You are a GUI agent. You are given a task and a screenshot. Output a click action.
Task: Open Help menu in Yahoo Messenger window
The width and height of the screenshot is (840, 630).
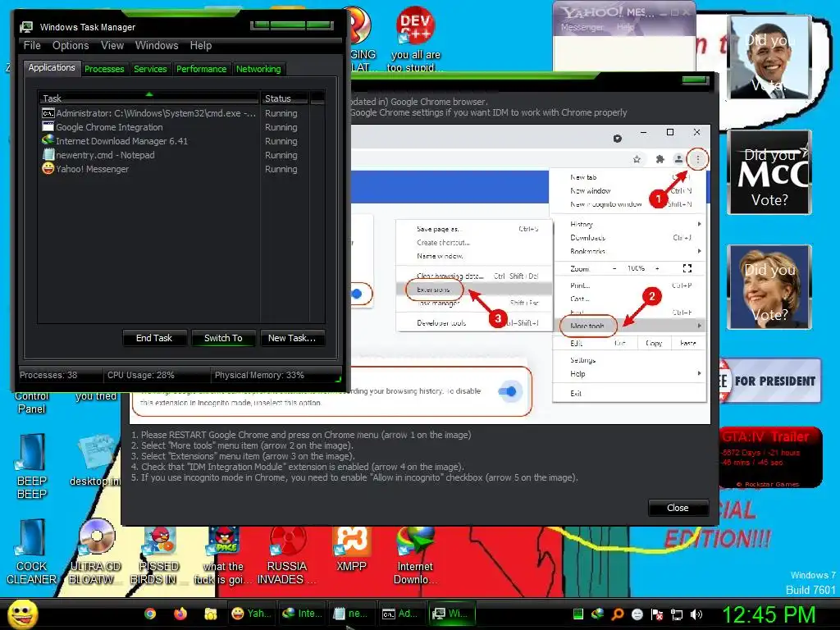tap(625, 27)
